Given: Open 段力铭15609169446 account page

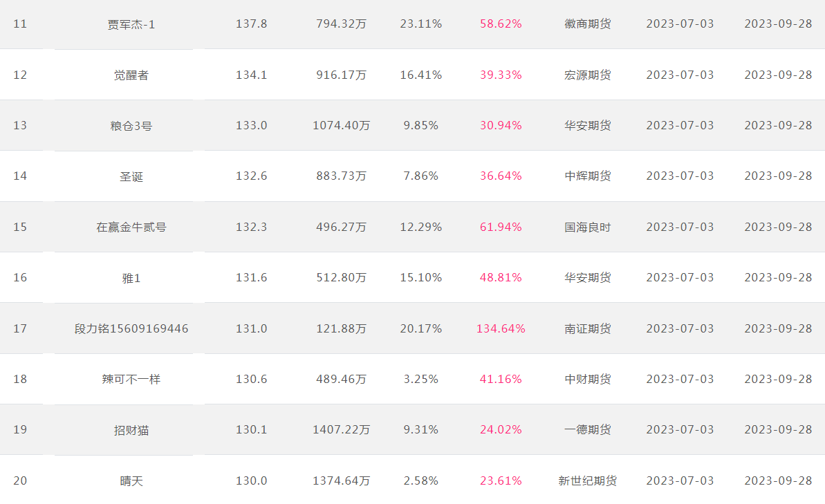Looking at the screenshot, I should (x=131, y=329).
